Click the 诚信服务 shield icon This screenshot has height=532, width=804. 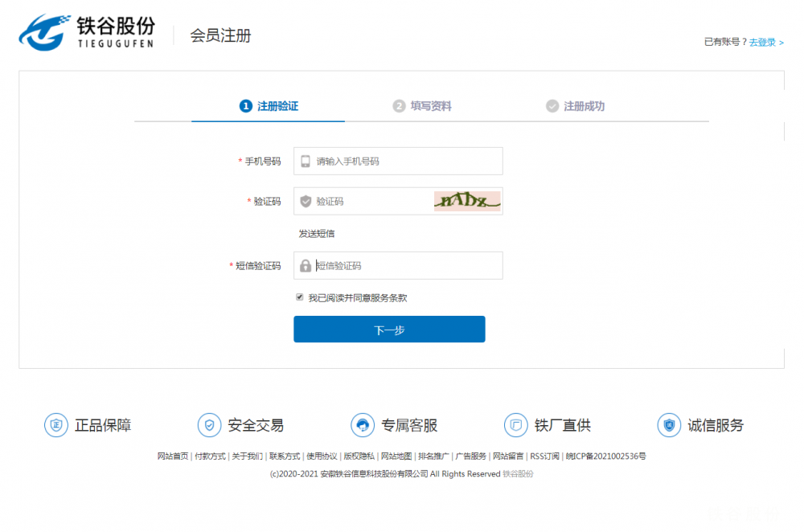(x=669, y=425)
